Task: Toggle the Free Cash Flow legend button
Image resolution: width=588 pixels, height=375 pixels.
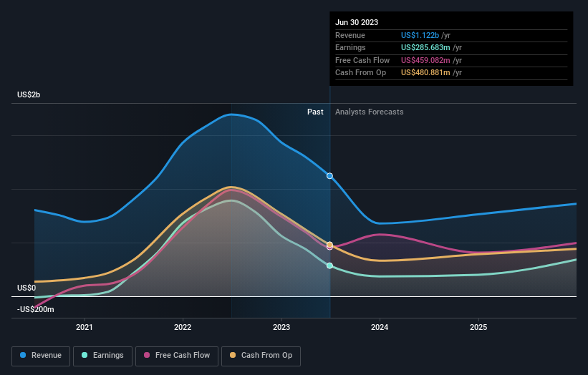Action: pos(177,356)
